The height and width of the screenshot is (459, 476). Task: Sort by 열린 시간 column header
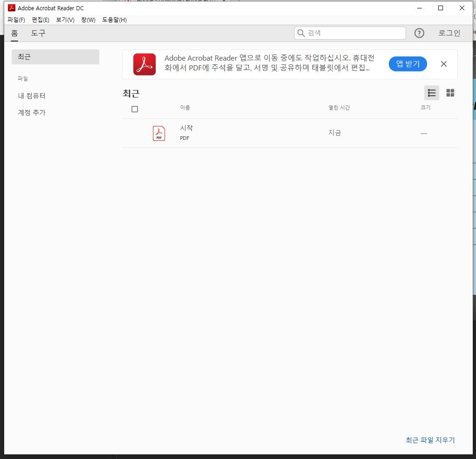tap(339, 108)
